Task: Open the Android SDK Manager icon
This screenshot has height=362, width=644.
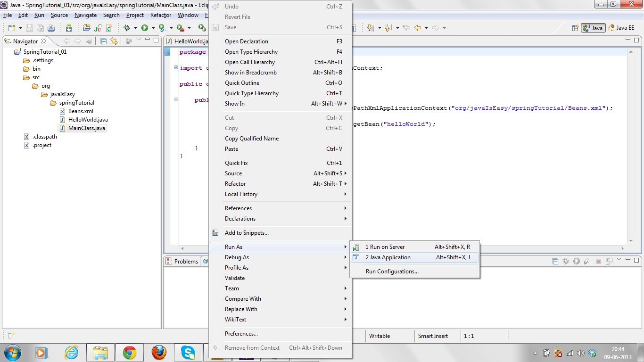Action: [x=69, y=28]
